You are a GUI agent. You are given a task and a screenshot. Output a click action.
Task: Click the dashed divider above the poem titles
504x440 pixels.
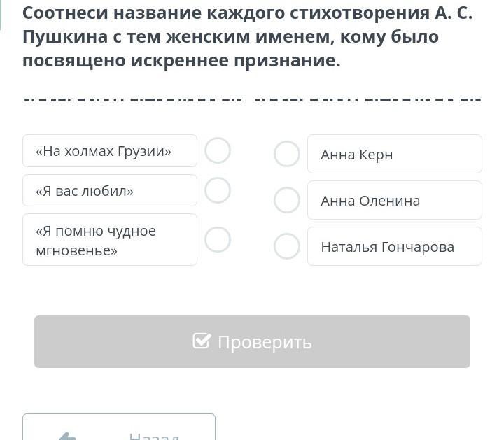[133, 99]
